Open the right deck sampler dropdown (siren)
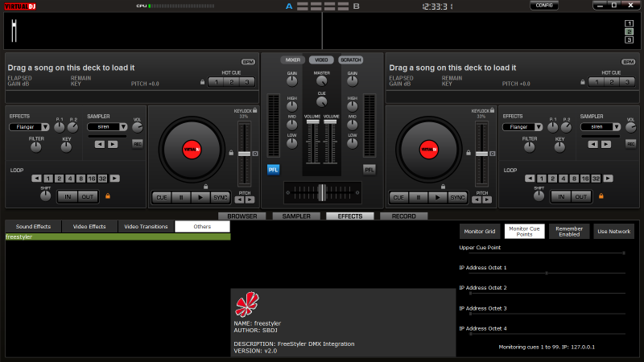Viewport: 644px width, 362px height. [617, 127]
